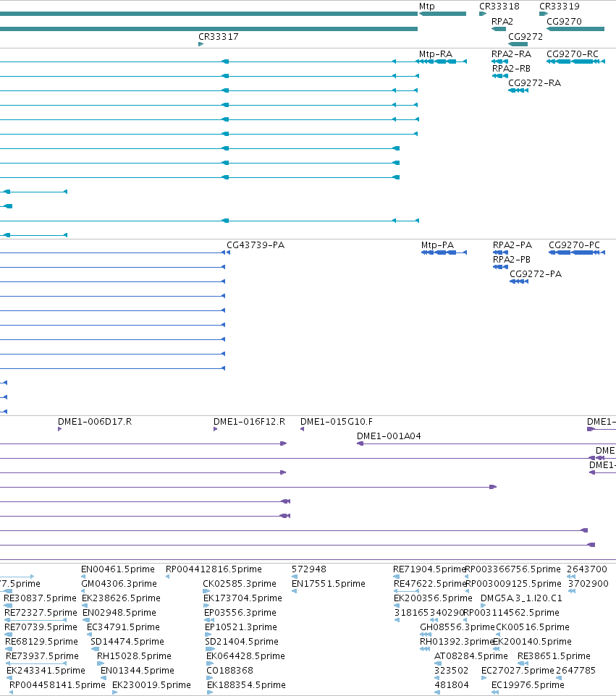The width and height of the screenshot is (616, 696).
Task: Select the RPA2-RB transcript
Action: pos(500,76)
